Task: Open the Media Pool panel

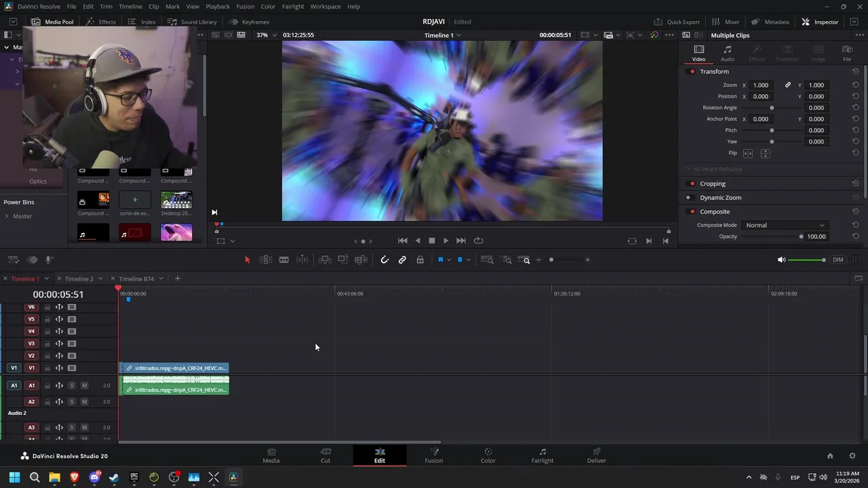Action: tap(52, 22)
